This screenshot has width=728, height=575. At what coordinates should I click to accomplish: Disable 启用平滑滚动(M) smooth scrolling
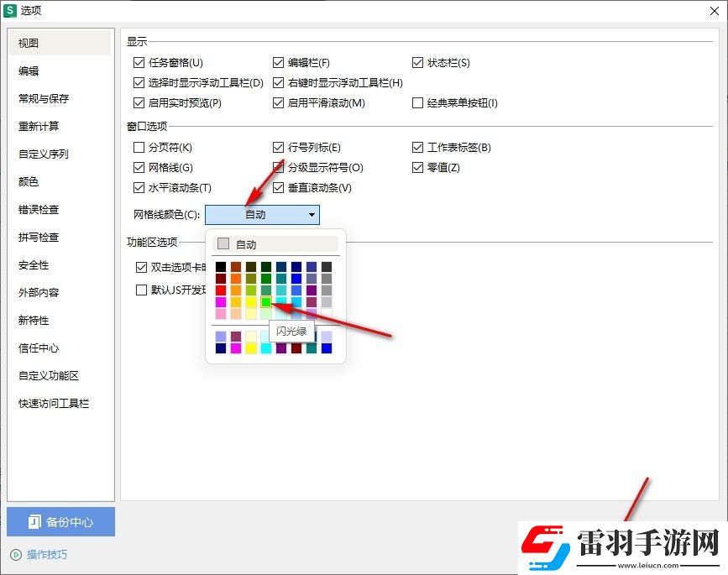(278, 102)
